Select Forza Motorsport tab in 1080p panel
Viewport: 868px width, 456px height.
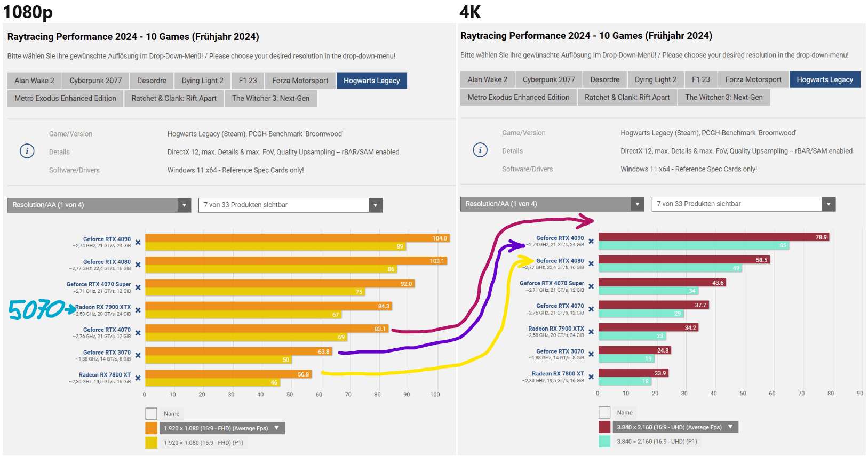coord(300,81)
